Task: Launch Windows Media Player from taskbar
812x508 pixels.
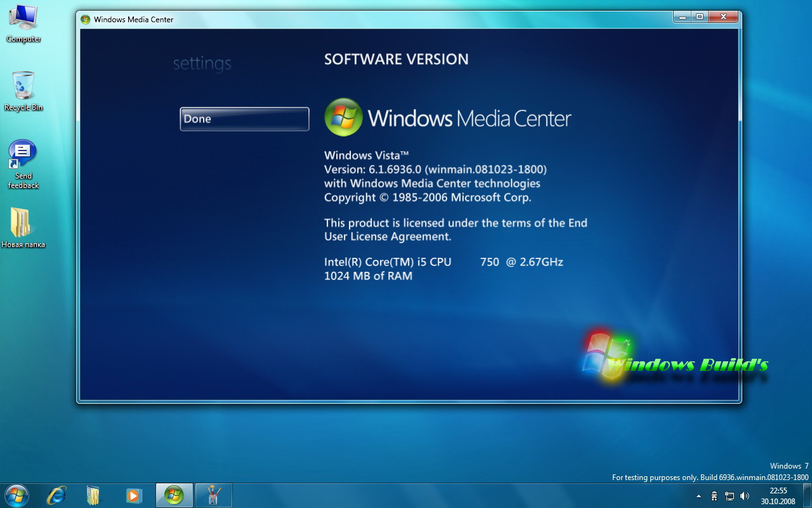Action: (x=133, y=495)
